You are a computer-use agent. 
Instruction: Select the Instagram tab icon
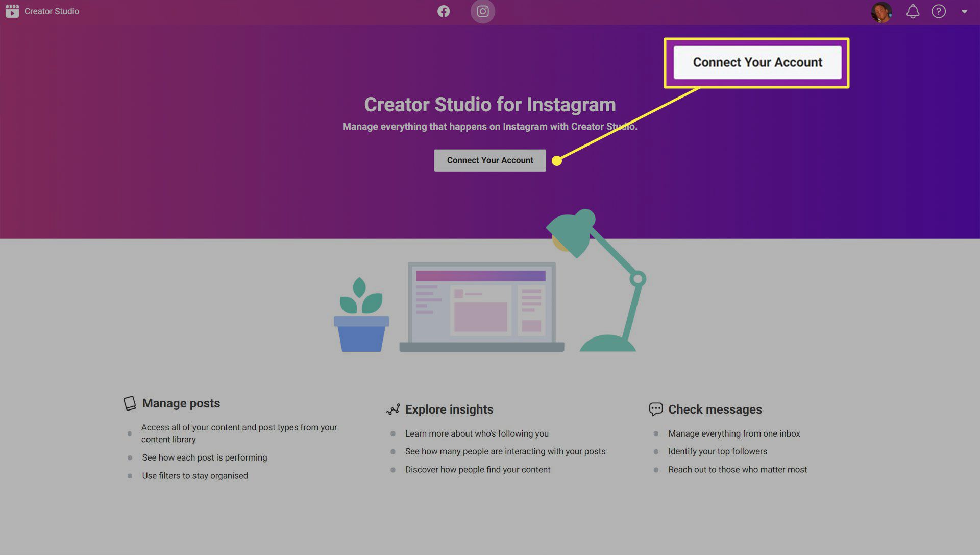pos(483,11)
